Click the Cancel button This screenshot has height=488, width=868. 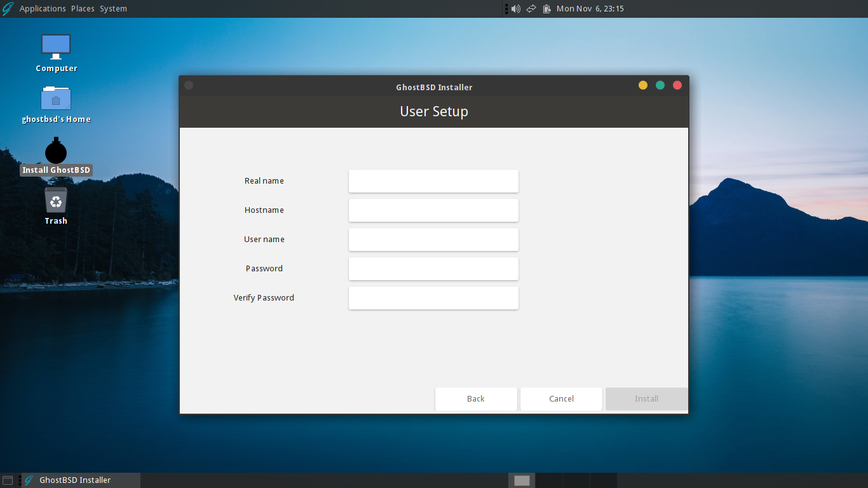[x=561, y=399]
